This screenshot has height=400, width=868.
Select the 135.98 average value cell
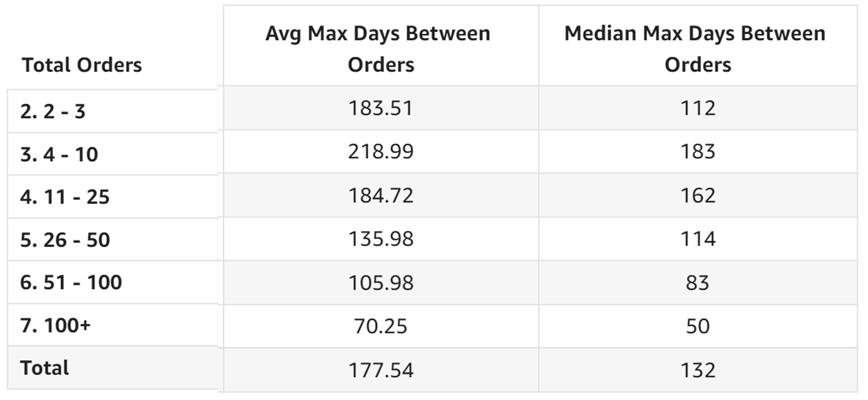point(381,239)
